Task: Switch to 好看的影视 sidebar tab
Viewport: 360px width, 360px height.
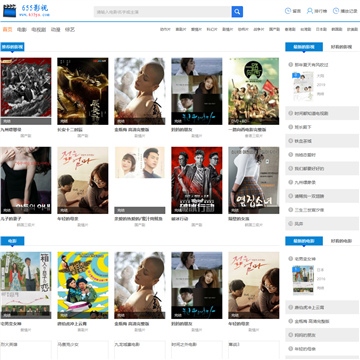Action: point(341,47)
